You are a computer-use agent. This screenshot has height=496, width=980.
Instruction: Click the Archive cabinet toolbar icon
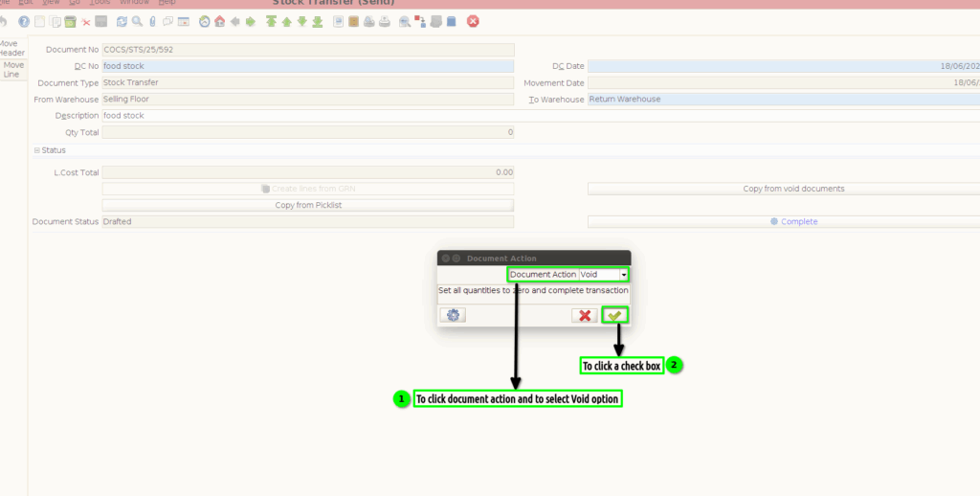click(353, 22)
